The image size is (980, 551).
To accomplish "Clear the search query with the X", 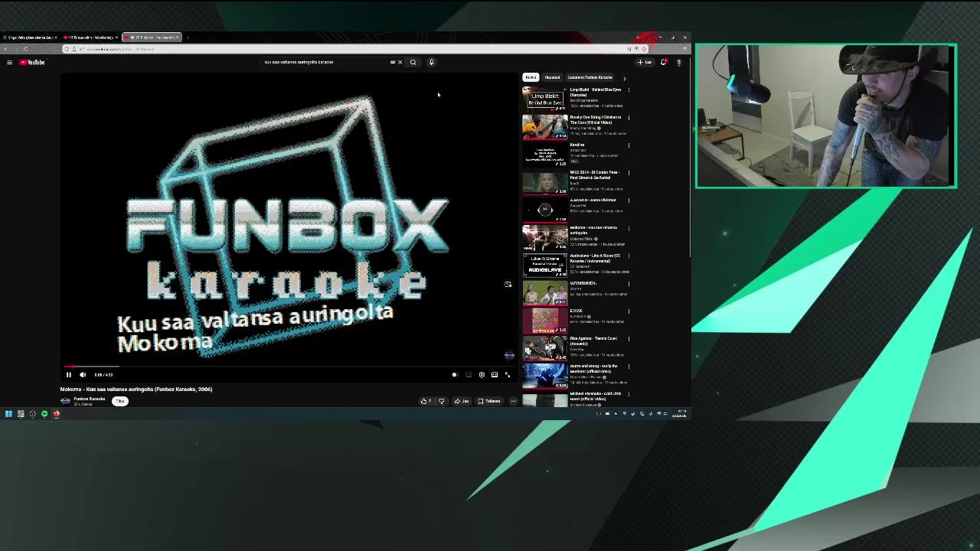I will click(x=400, y=62).
